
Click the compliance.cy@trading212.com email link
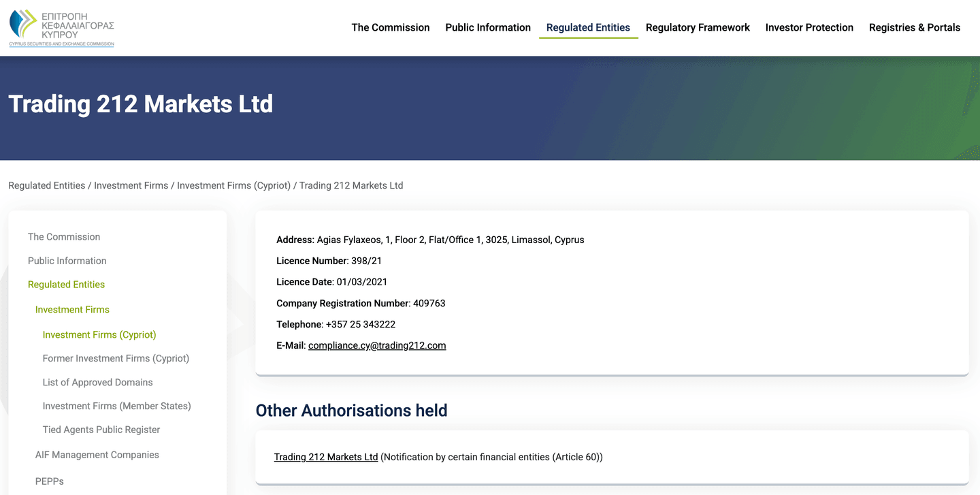(377, 346)
